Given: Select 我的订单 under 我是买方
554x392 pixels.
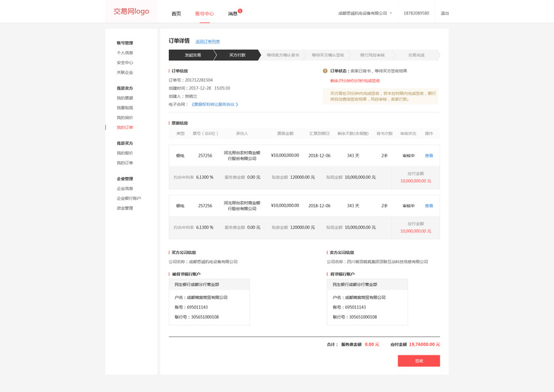Looking at the screenshot, I should click(125, 163).
